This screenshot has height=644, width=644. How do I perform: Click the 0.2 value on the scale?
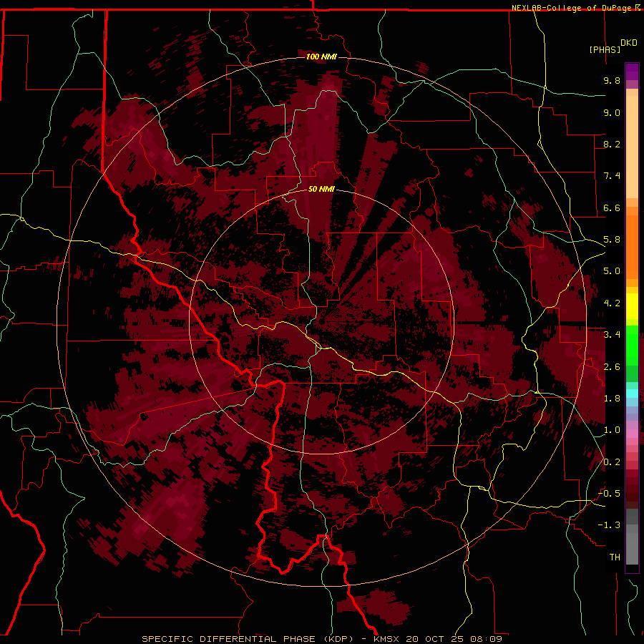click(x=612, y=462)
